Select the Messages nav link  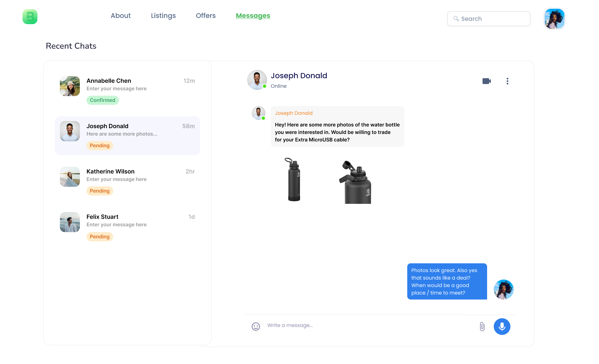(253, 16)
